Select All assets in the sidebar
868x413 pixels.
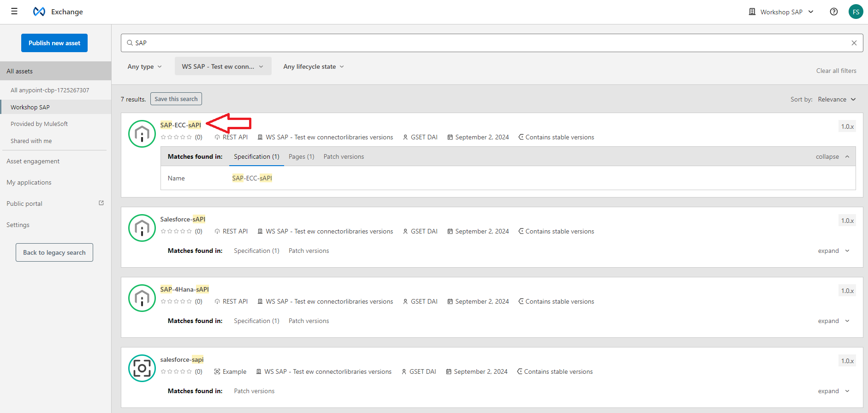pyautogui.click(x=55, y=71)
